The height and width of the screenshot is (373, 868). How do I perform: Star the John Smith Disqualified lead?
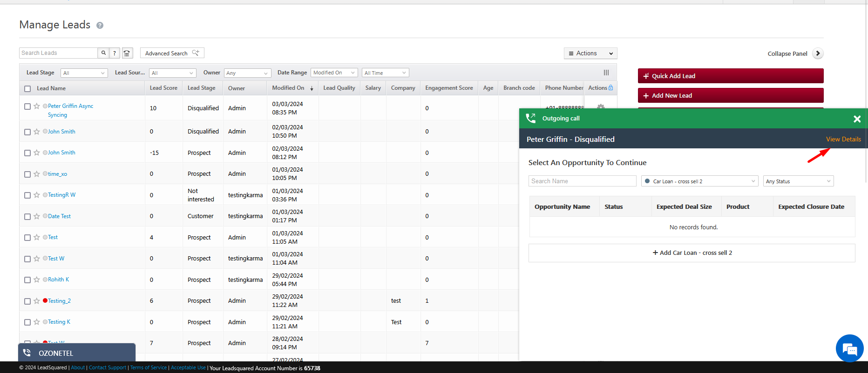pyautogui.click(x=37, y=132)
